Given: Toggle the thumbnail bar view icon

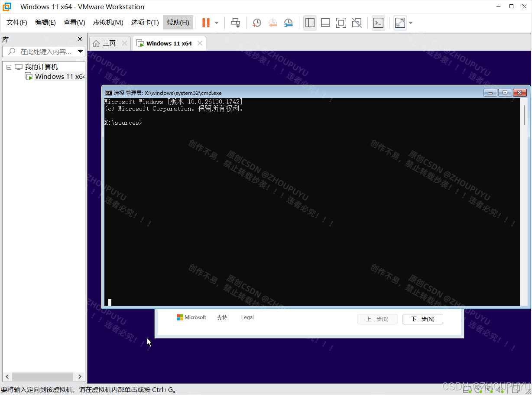Looking at the screenshot, I should (326, 23).
